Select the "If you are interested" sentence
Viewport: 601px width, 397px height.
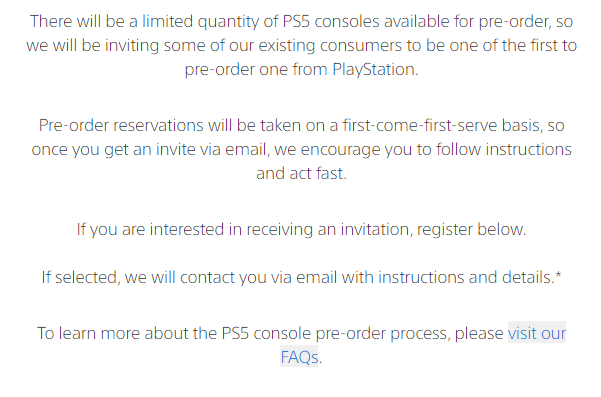301,230
